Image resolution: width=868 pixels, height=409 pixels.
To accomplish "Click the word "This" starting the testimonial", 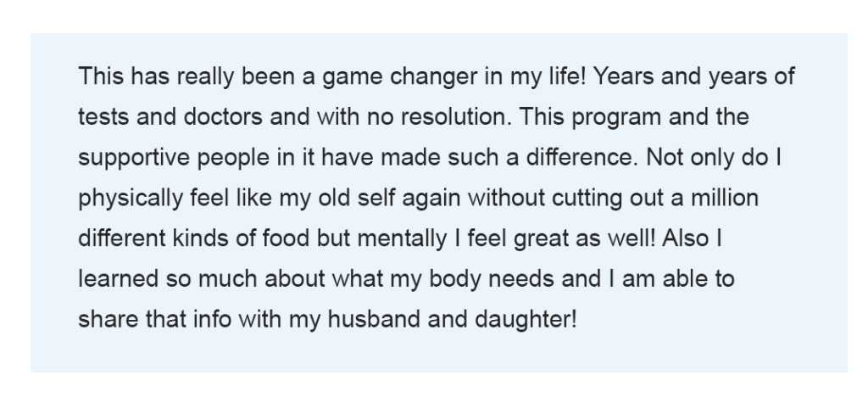I will click(x=101, y=76).
